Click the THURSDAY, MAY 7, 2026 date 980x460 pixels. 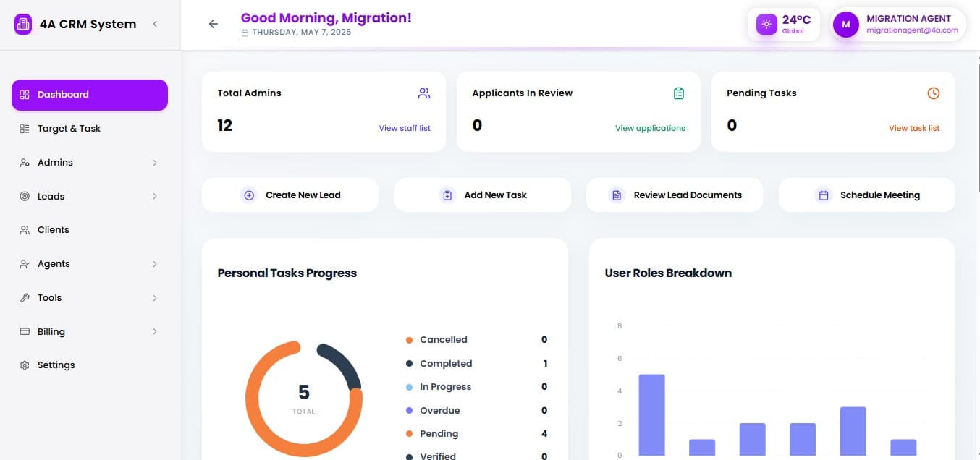point(302,33)
